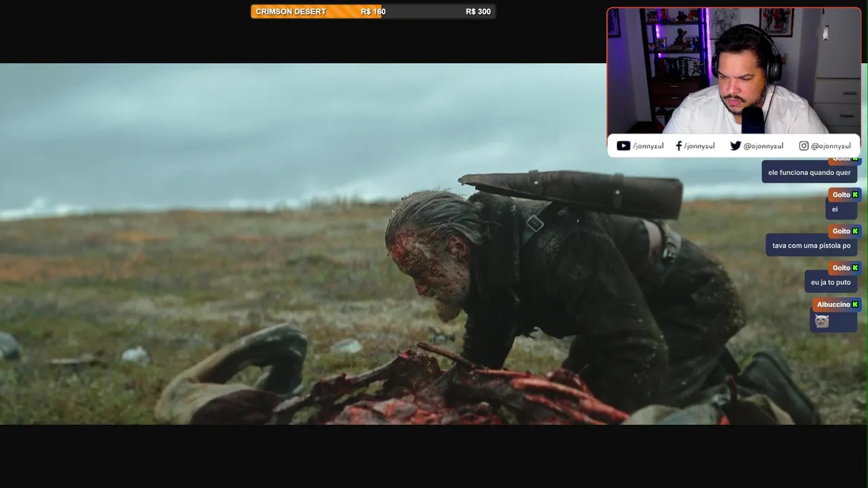Click chat message 'ele funciona quando quer'
Screen dimensions: 868x488
pos(809,172)
